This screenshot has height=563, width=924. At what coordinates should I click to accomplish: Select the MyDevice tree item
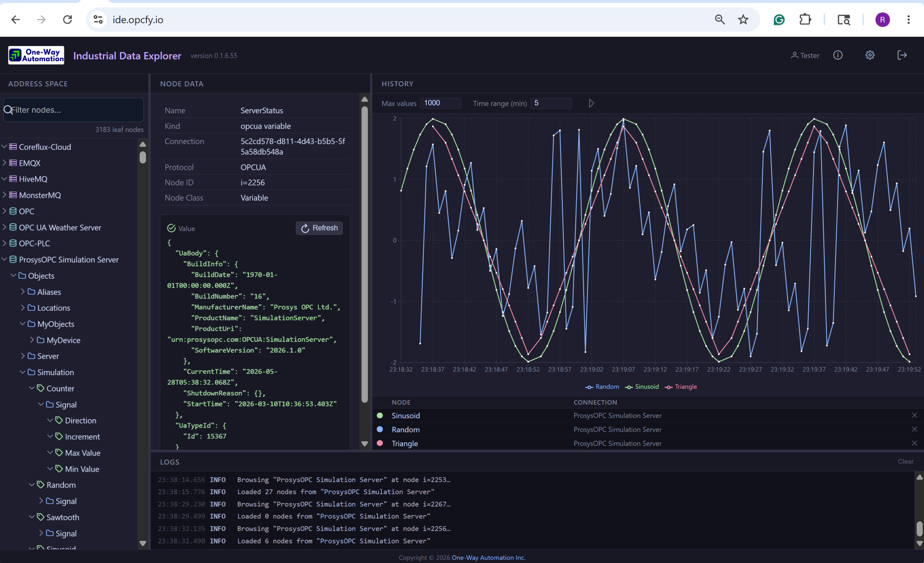click(x=63, y=340)
